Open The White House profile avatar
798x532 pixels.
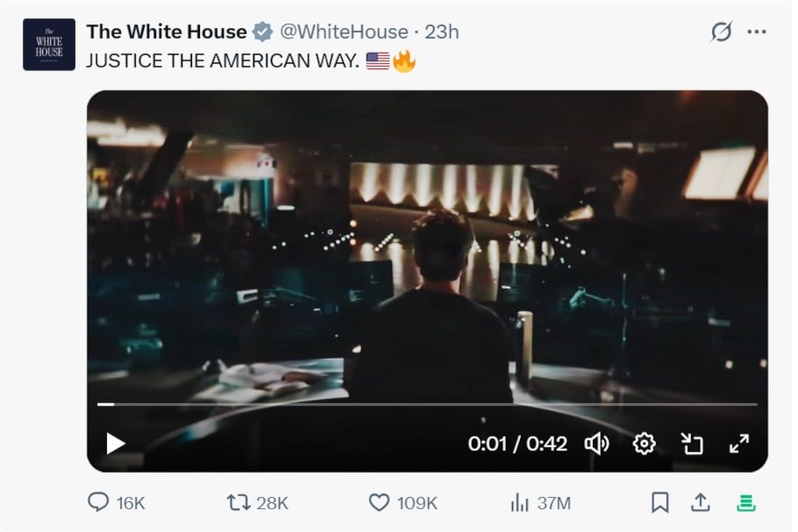[x=49, y=45]
